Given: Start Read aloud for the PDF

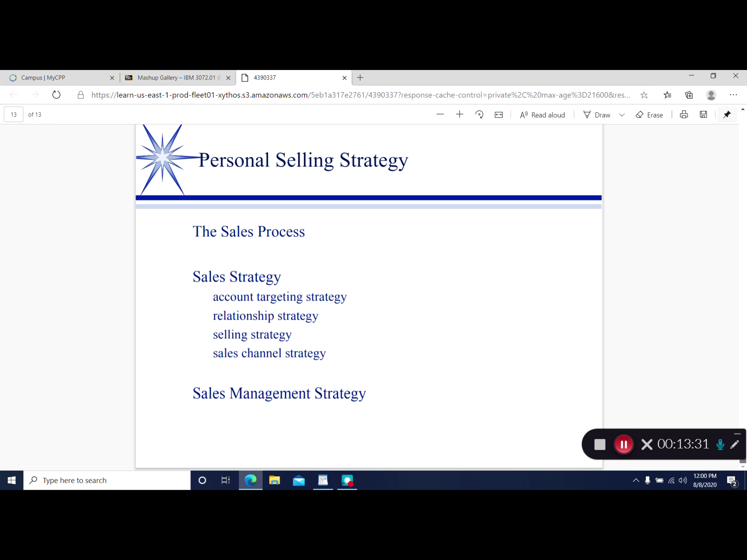Looking at the screenshot, I should click(542, 115).
